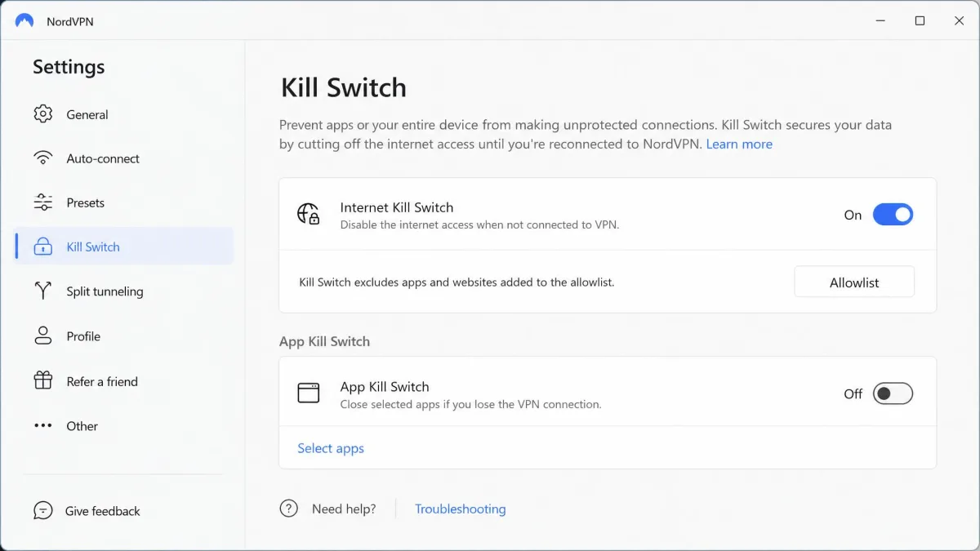Open Other settings
Screen dimensions: 980x551
pyautogui.click(x=124, y=425)
